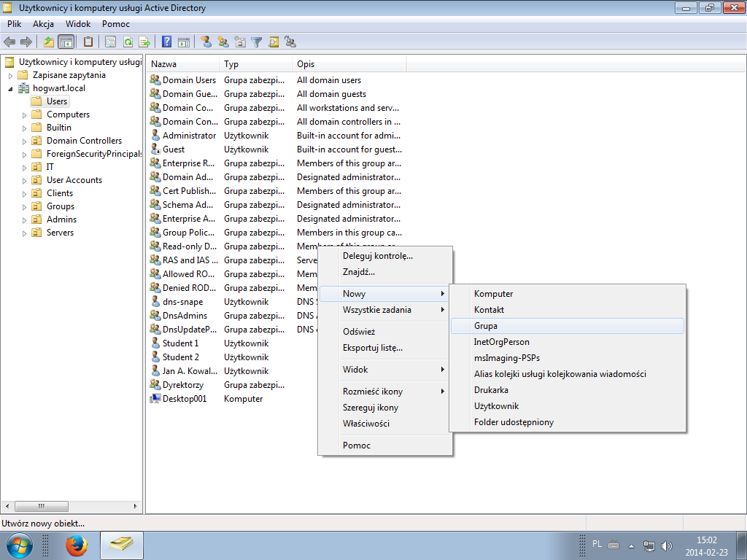
Task: Expand the IT organizational unit node
Action: (24, 167)
